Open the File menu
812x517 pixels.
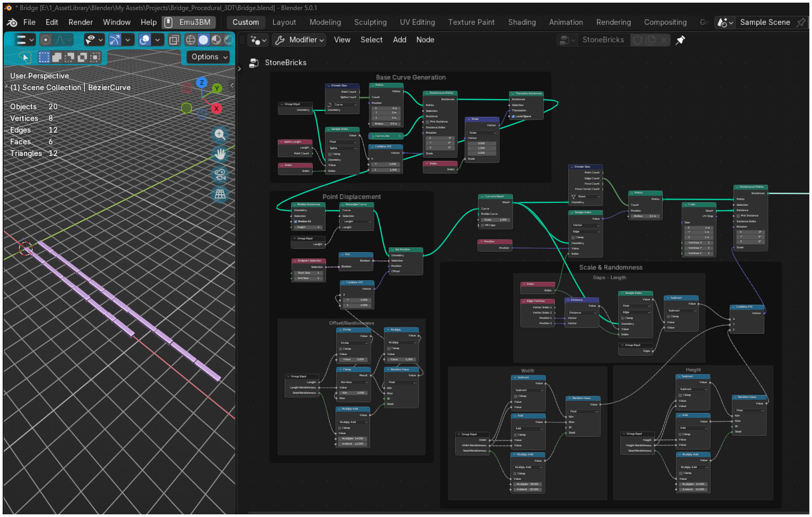coord(29,22)
